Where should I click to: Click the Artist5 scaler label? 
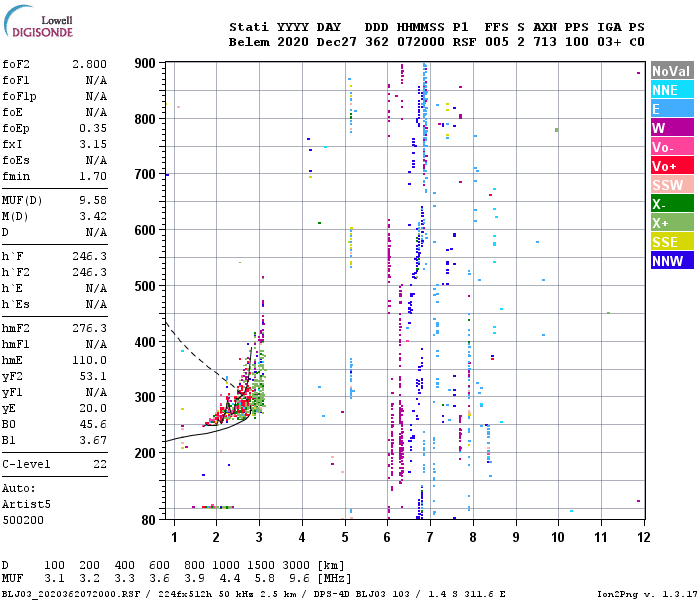click(26, 504)
